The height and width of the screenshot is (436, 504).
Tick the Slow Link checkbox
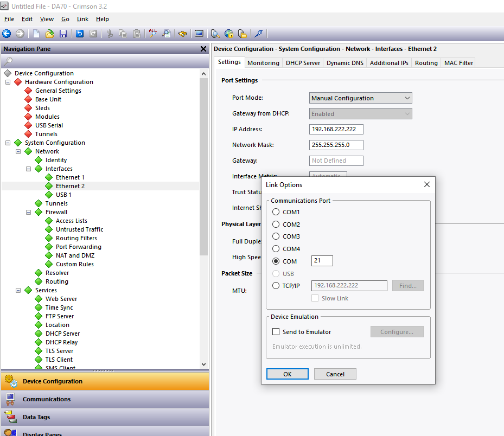(315, 298)
